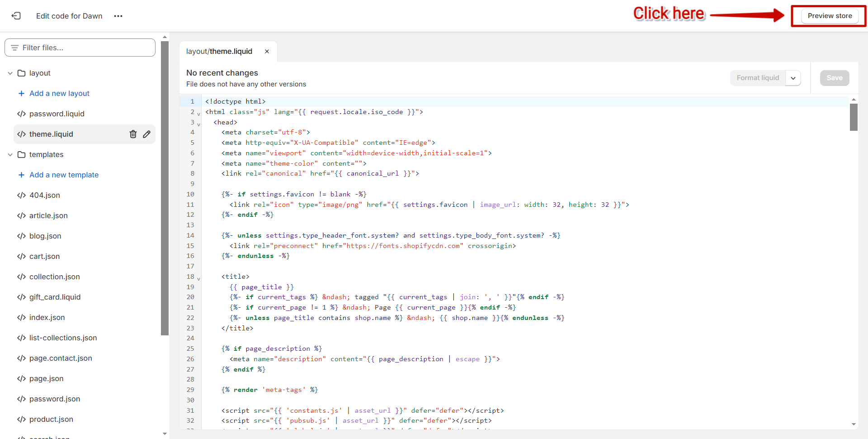Fold the html tag at line 2

click(198, 114)
